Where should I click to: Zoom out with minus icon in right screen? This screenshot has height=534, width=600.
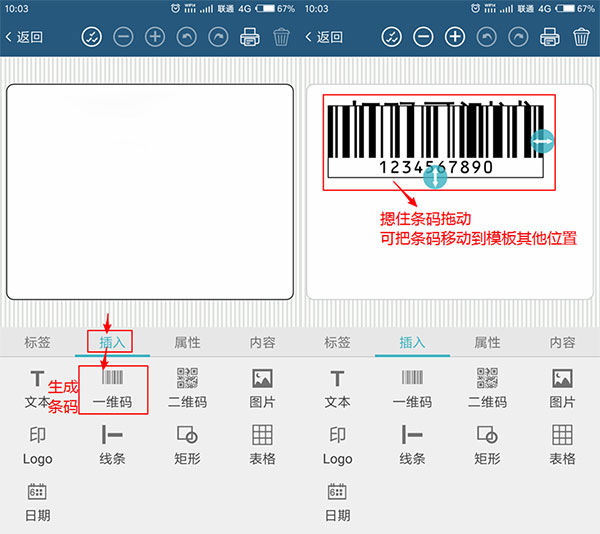(423, 37)
